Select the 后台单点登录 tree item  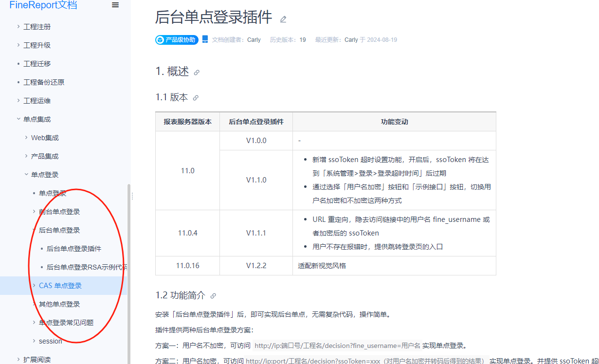59,230
